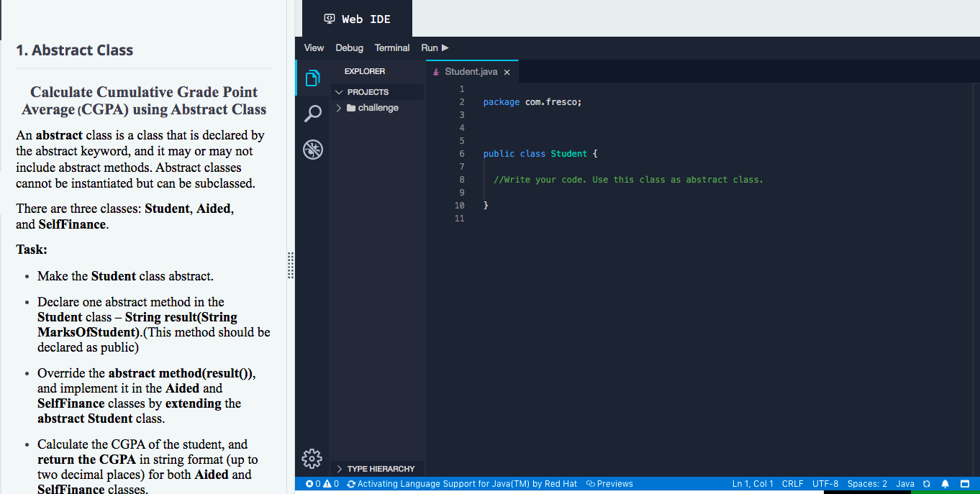This screenshot has width=980, height=494.
Task: Toggle the layout icon at status bar right
Action: (965, 483)
